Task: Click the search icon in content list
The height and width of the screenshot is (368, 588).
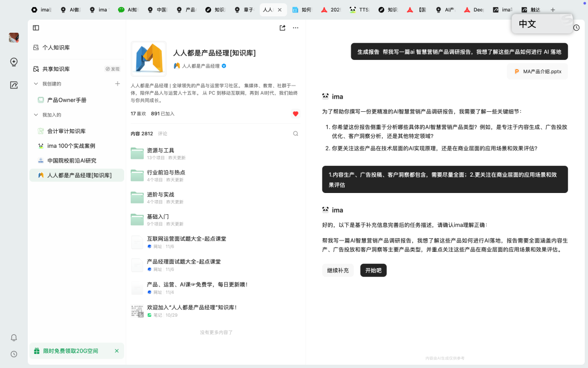Action: click(296, 134)
